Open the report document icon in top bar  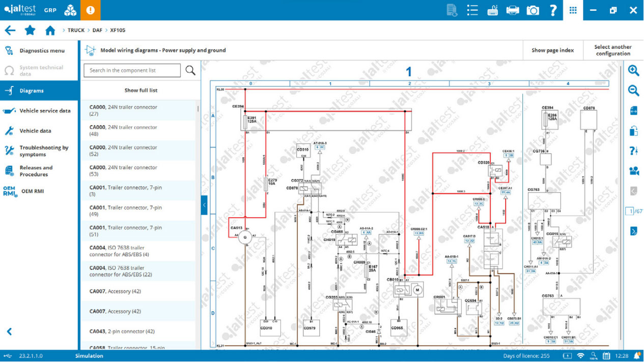[452, 10]
